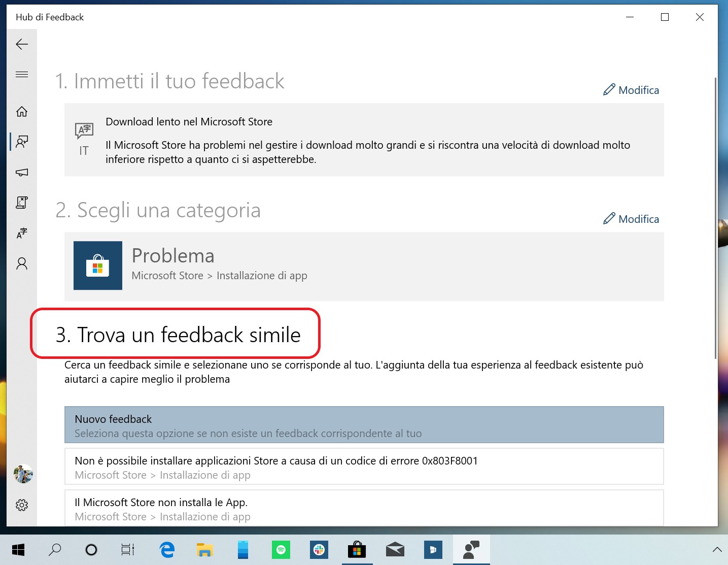Select the Feedback section sidebar icon

[22, 142]
